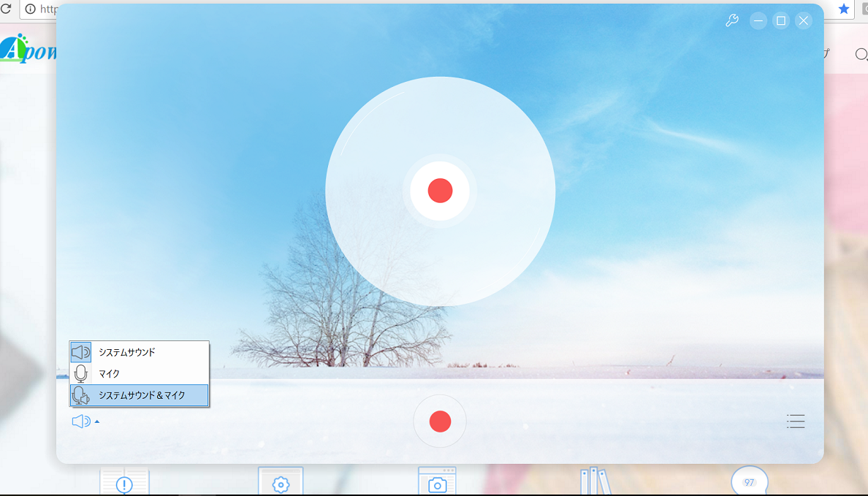Click the gear icon on the webpage
This screenshot has width=868, height=496.
tap(281, 484)
